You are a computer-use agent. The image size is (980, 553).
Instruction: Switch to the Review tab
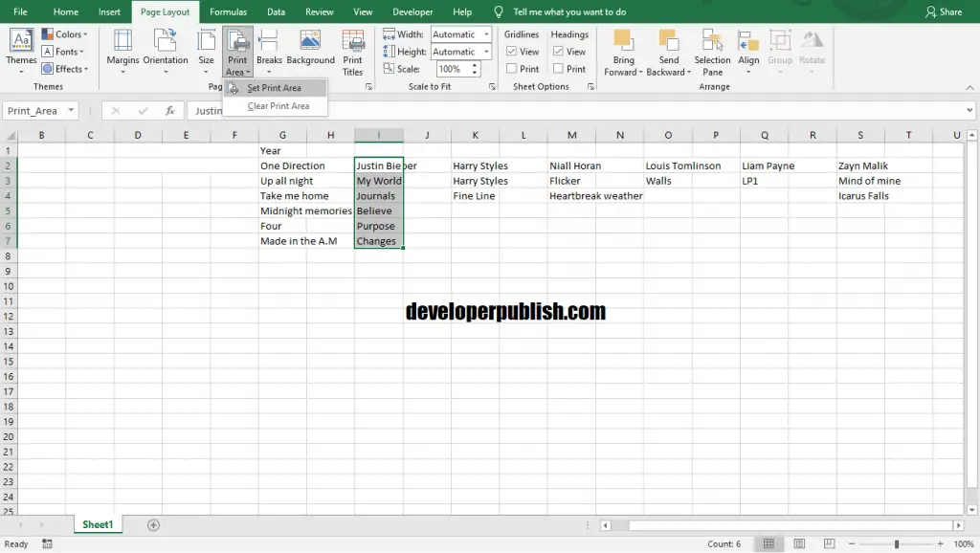coord(319,11)
